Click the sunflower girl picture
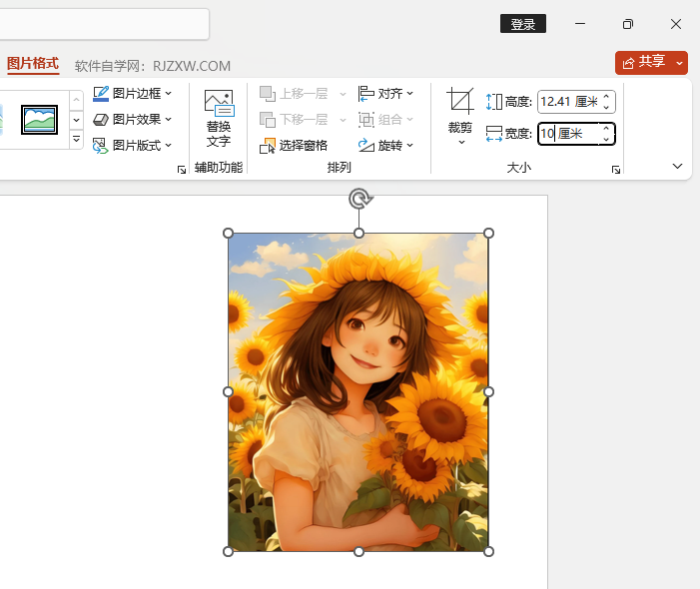The image size is (700, 589). [x=358, y=392]
